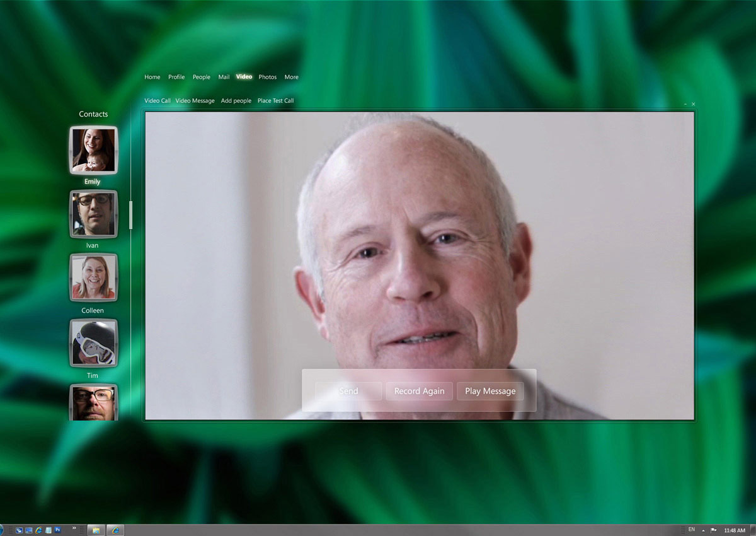Image resolution: width=756 pixels, height=536 pixels.
Task: Click the Ivan name label
Action: coord(93,245)
